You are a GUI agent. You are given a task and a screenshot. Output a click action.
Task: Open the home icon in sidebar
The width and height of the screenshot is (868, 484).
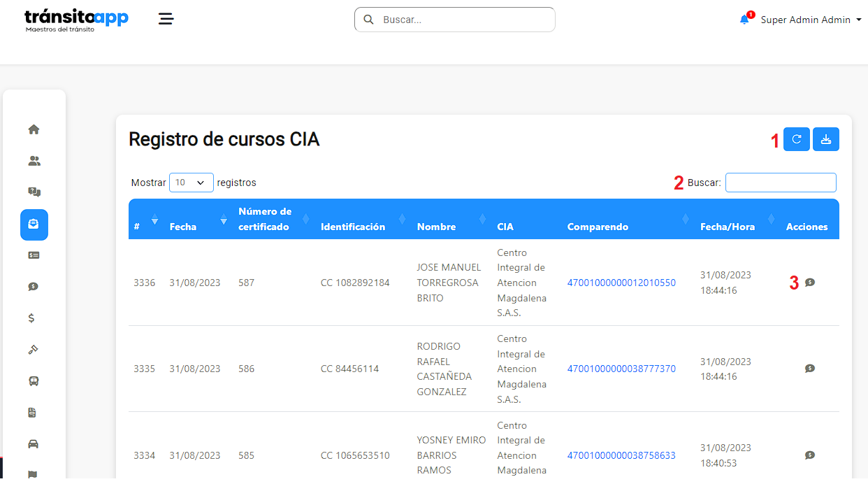34,129
